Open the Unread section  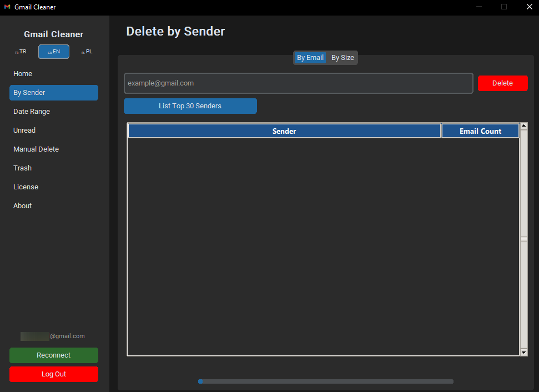point(54,130)
